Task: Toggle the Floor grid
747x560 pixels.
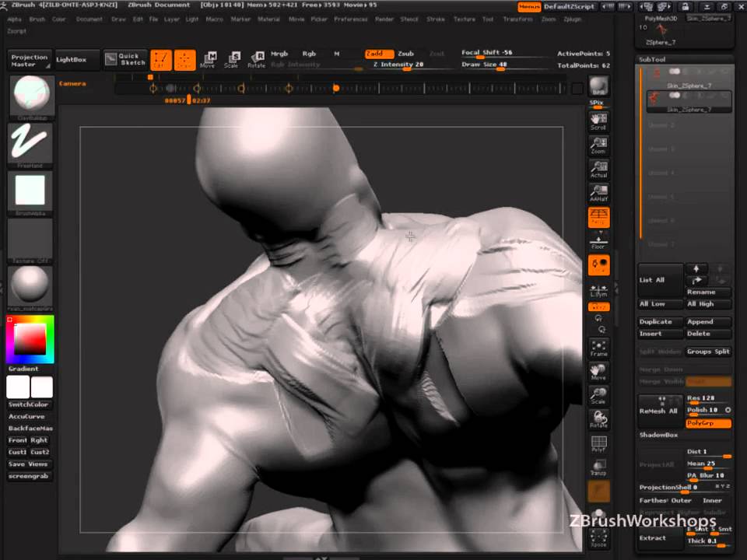Action: pyautogui.click(x=599, y=240)
